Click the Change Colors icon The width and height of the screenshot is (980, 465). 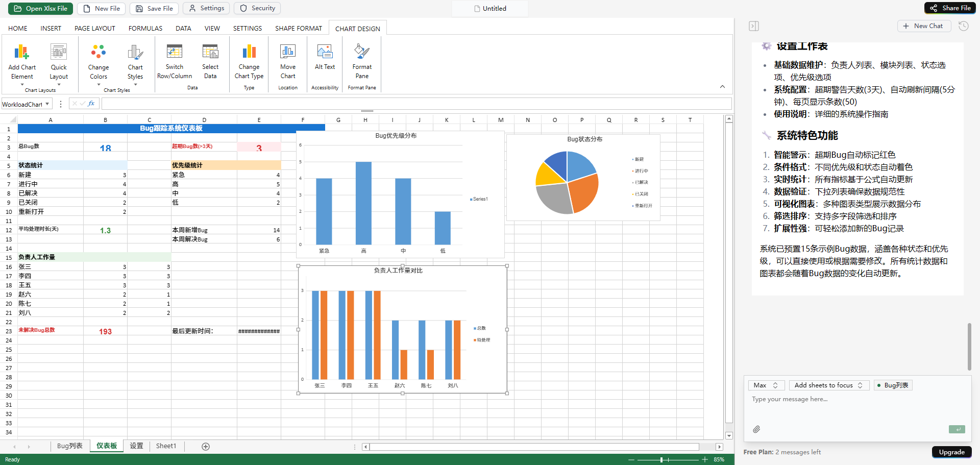click(98, 52)
